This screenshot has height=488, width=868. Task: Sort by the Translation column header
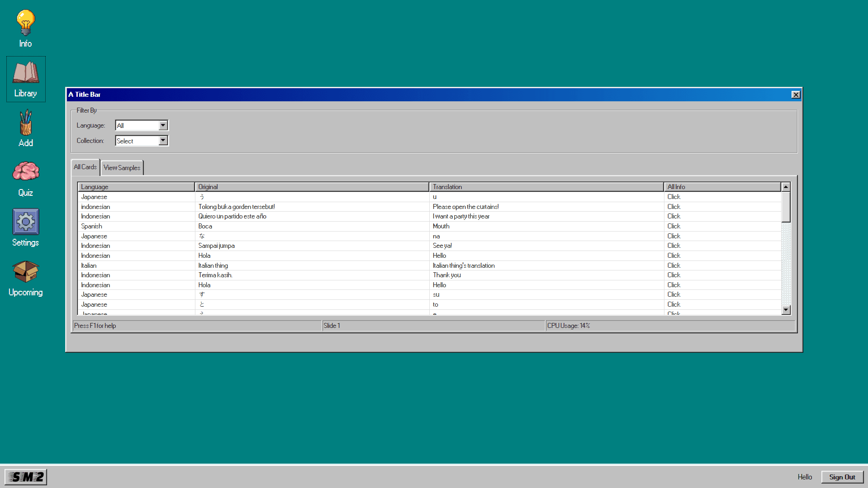pos(546,187)
